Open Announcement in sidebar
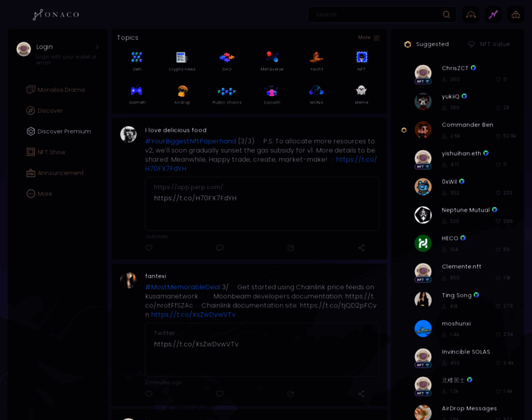Viewport: 532px width, 420px height. (x=55, y=173)
